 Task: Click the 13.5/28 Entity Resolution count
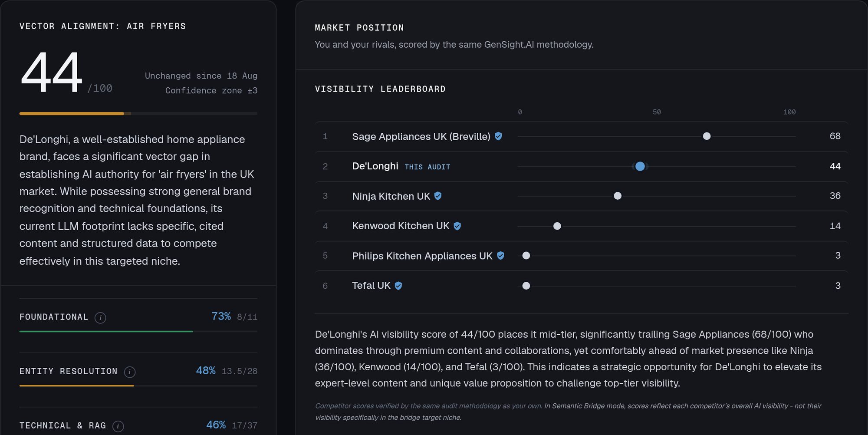[240, 372]
